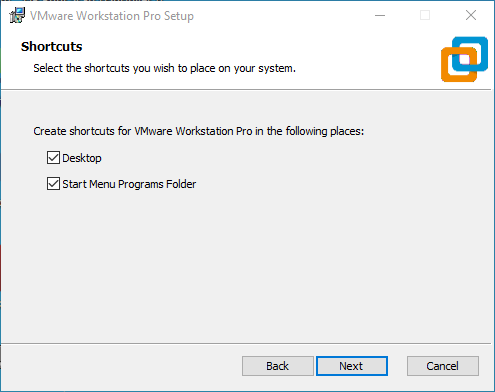Image resolution: width=495 pixels, height=392 pixels.
Task: Toggle Desktop option via its label text
Action: pos(82,158)
